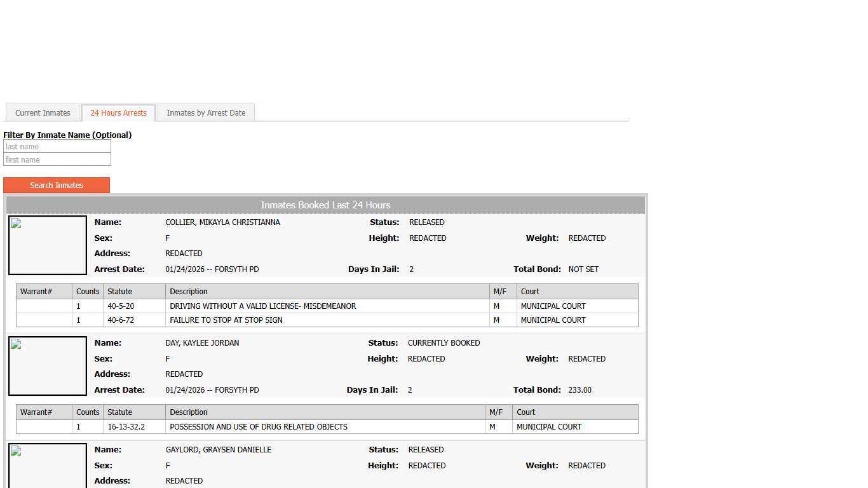Select the FAILURE TO STOP AT STOP SIGN row
This screenshot has width=868, height=488.
[226, 320]
